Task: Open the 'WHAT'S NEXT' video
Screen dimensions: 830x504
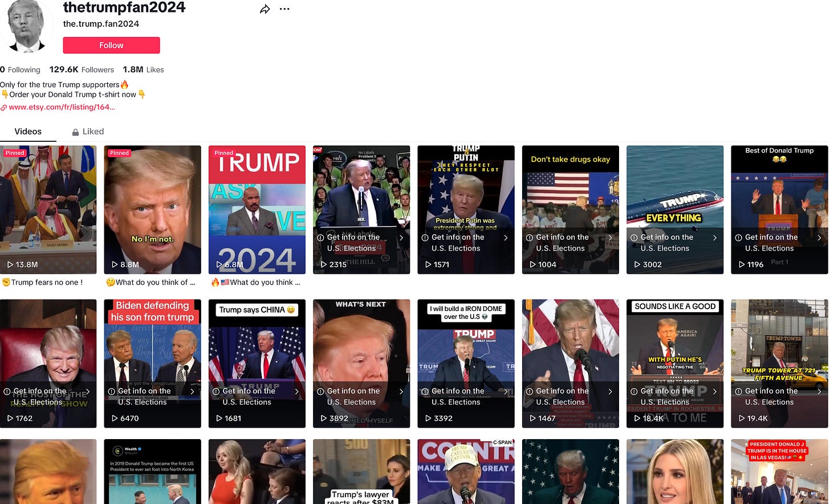Action: tap(361, 363)
